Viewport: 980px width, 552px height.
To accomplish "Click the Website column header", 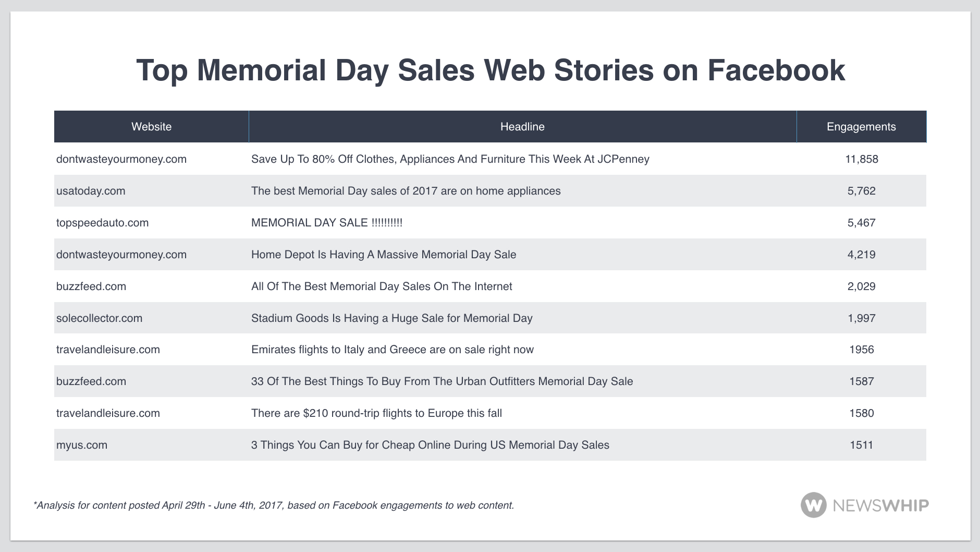I will (151, 127).
